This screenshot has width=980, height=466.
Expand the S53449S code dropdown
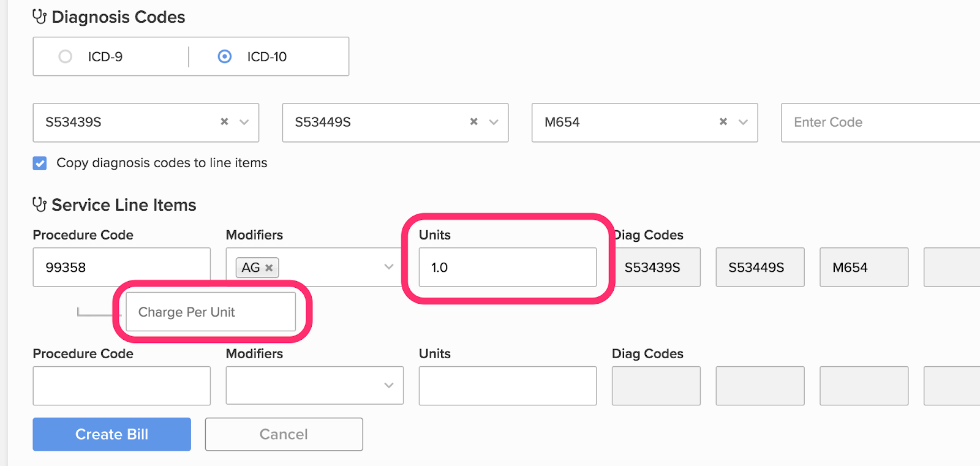coord(494,122)
